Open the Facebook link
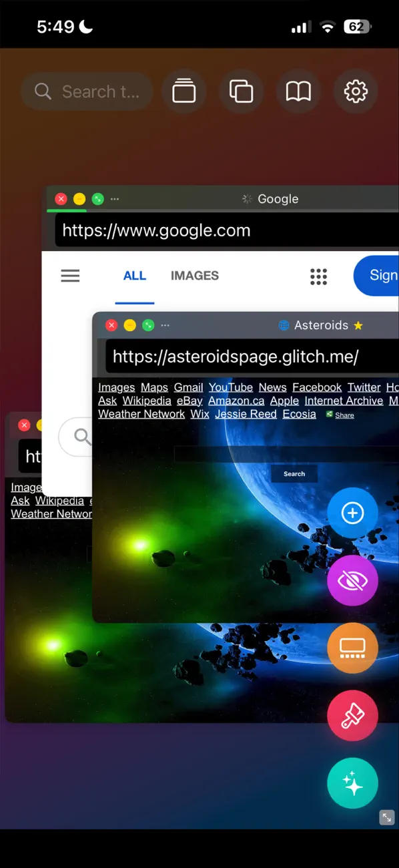 [x=317, y=387]
